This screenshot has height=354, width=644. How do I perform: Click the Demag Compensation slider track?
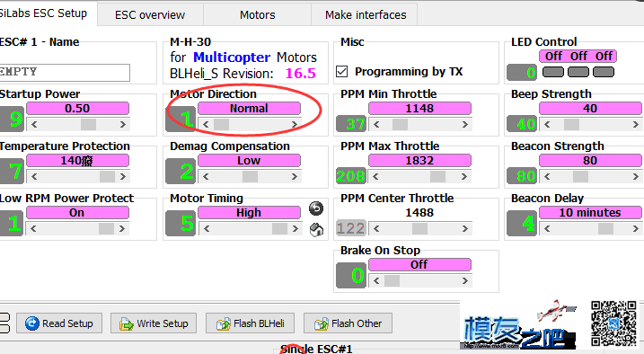(250, 177)
